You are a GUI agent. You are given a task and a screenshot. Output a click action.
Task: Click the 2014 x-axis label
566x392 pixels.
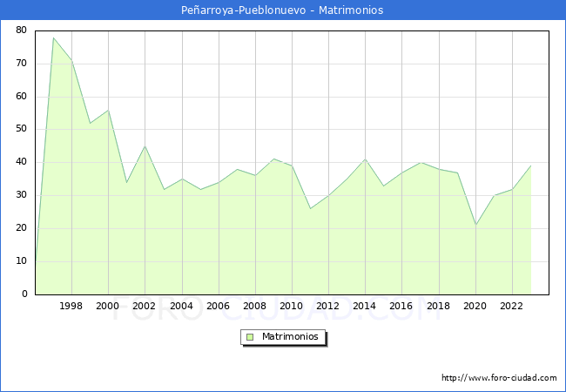tap(364, 306)
